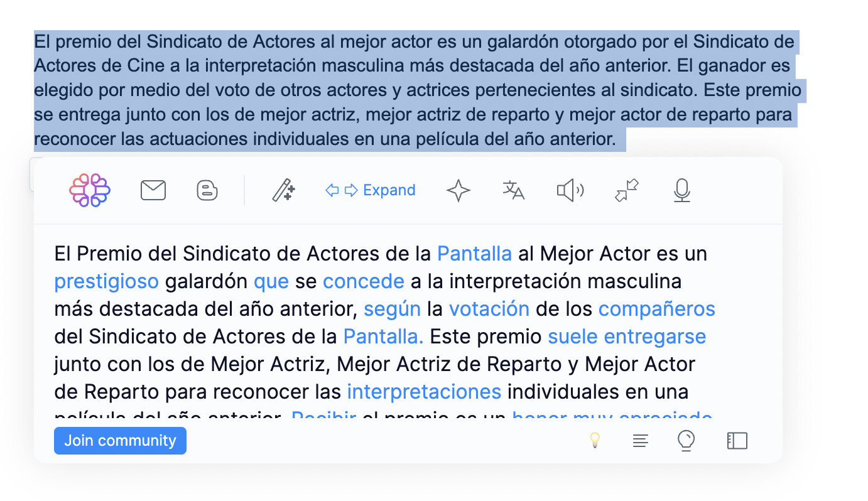Click Join community
868x501 pixels.
click(x=119, y=441)
